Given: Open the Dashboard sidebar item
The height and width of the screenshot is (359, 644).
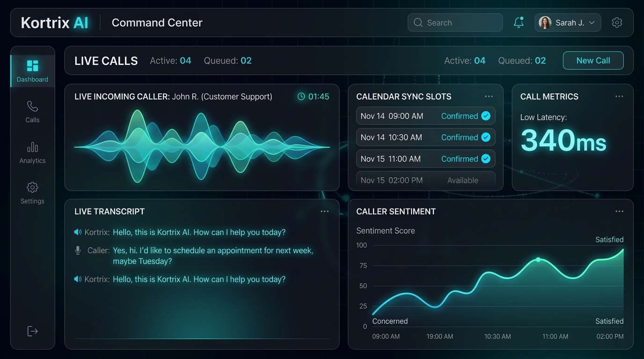Looking at the screenshot, I should pyautogui.click(x=32, y=71).
